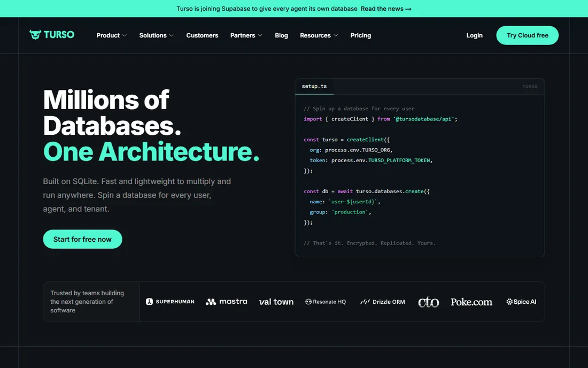
Task: Click the Start for free now button
Action: coord(82,239)
